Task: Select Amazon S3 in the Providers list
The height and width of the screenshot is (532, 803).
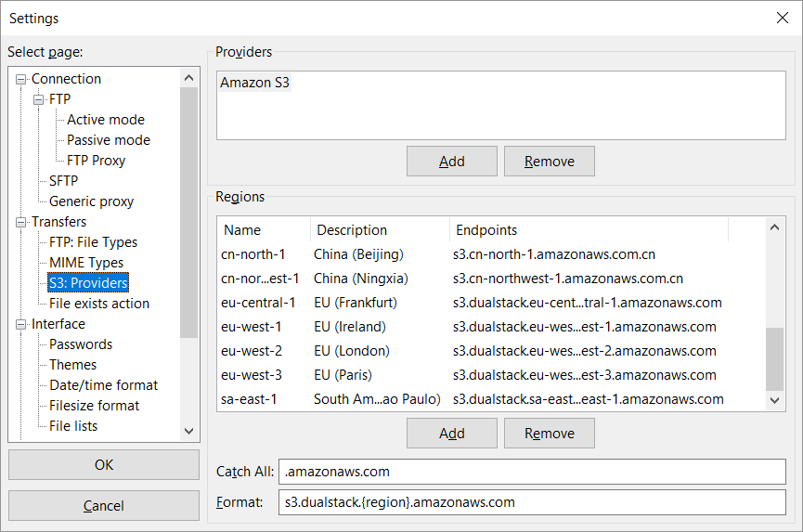Action: click(254, 83)
